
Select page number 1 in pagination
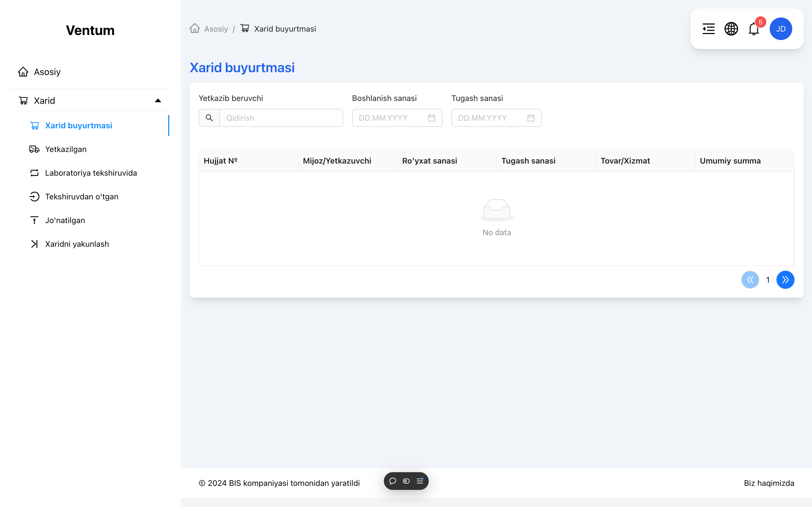point(768,280)
